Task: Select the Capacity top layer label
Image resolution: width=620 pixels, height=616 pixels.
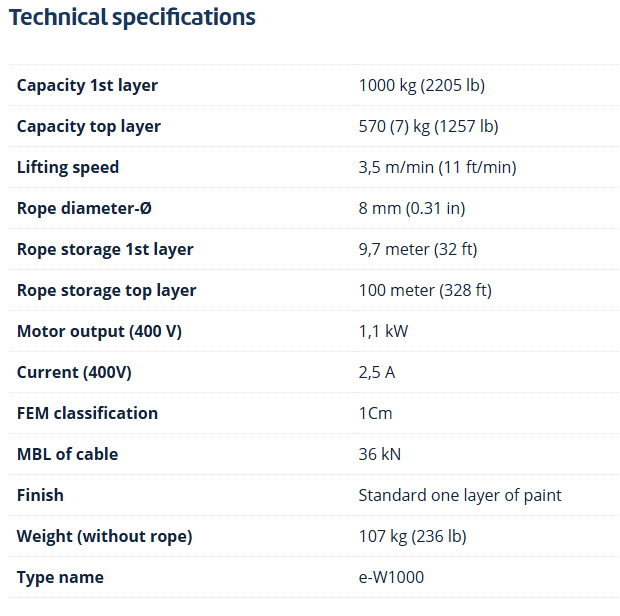Action: tap(89, 127)
